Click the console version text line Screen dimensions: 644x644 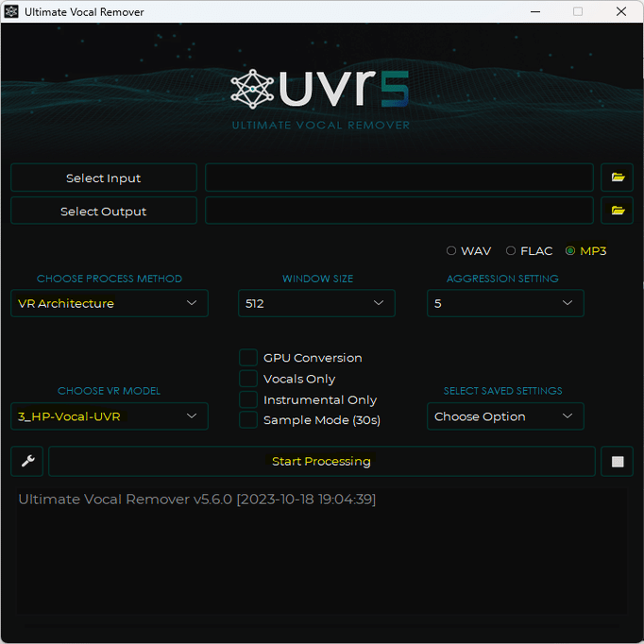pyautogui.click(x=197, y=500)
